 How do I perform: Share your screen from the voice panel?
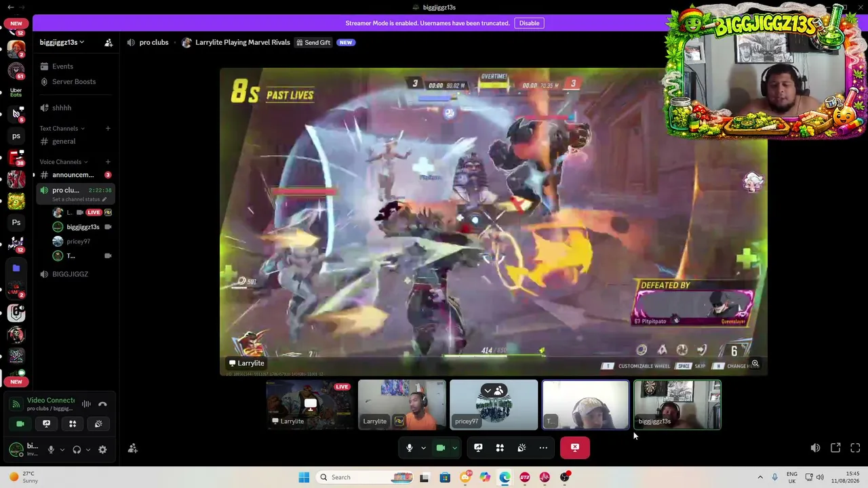tap(46, 424)
